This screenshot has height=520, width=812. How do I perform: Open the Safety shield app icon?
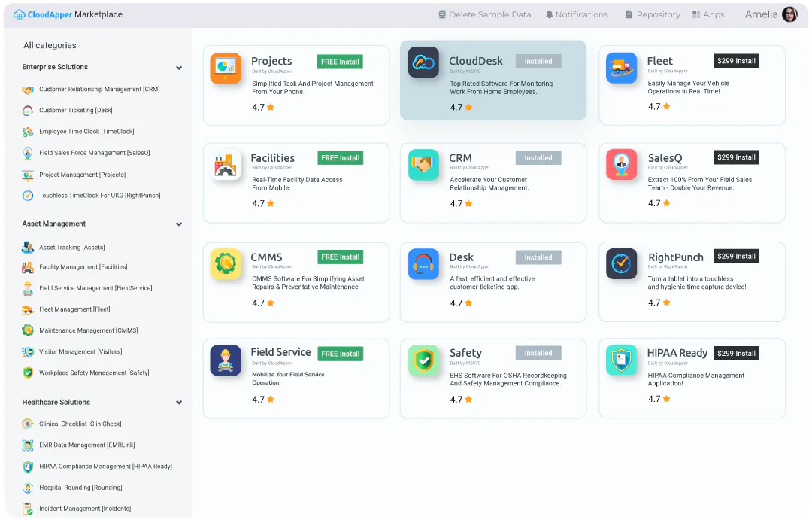423,360
